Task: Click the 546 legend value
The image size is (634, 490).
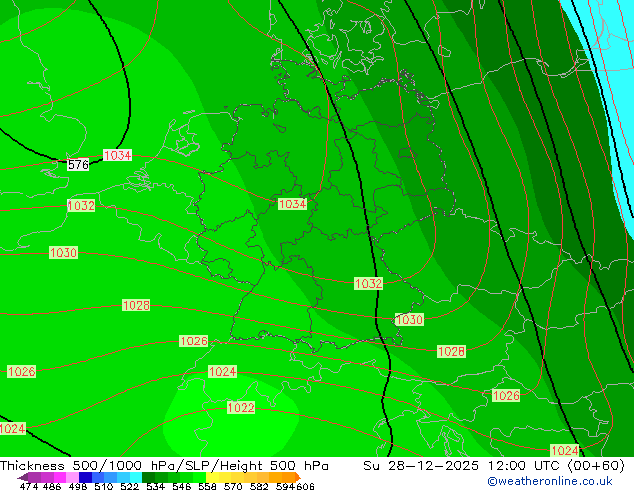Action: tap(182, 486)
